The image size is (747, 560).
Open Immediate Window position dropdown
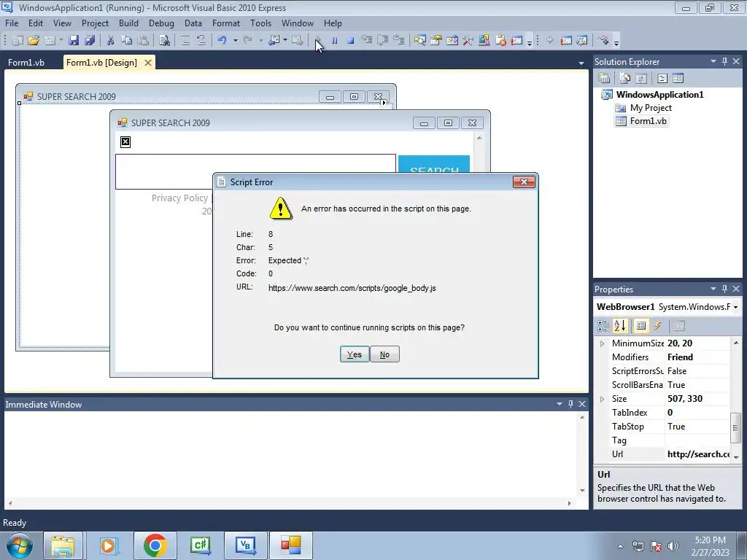pyautogui.click(x=560, y=404)
